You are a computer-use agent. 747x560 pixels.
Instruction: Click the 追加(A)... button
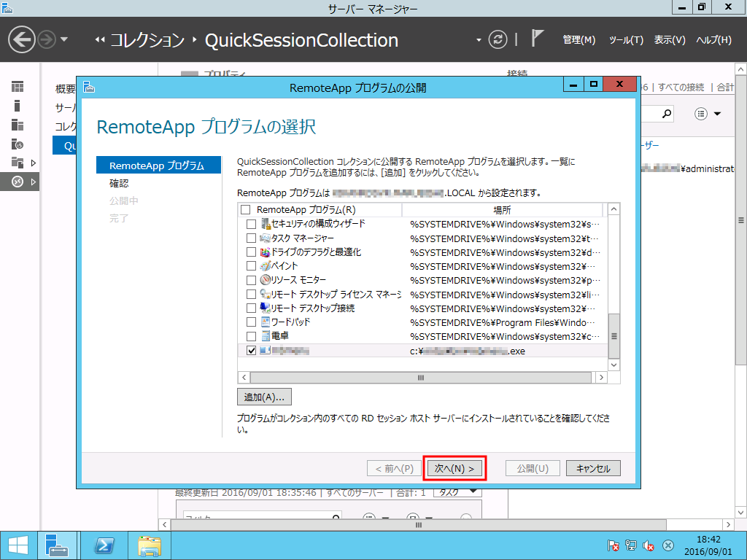[x=264, y=397]
